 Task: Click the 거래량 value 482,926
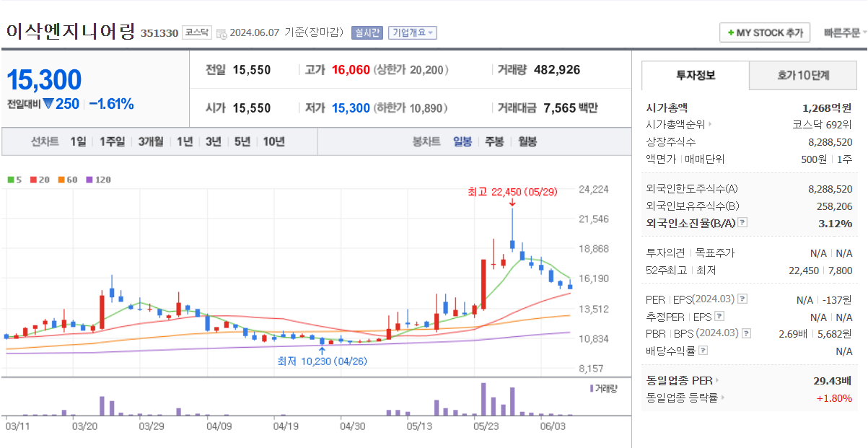(557, 70)
